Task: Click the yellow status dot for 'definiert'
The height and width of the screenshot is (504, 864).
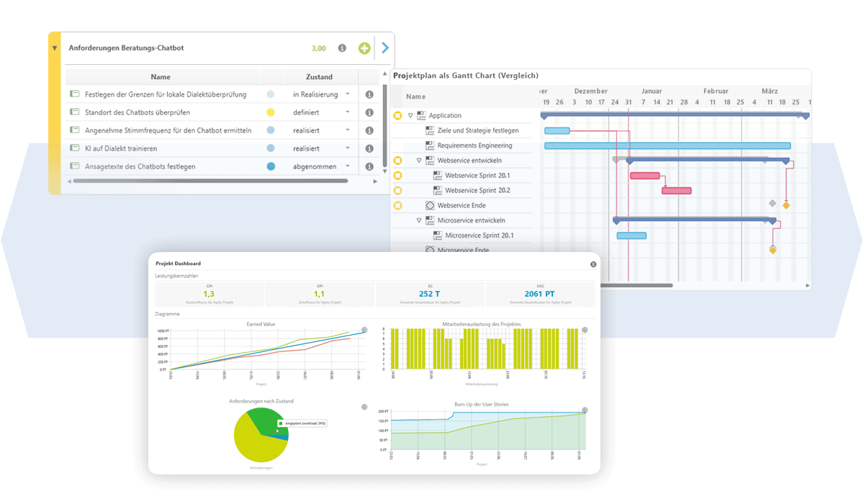Action: (x=271, y=112)
